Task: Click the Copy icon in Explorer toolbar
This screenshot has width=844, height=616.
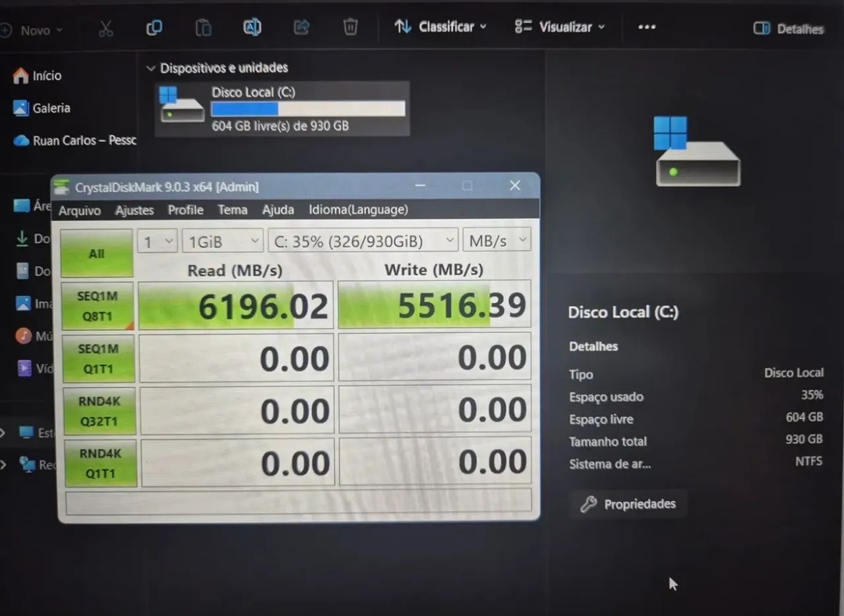Action: coord(154,27)
